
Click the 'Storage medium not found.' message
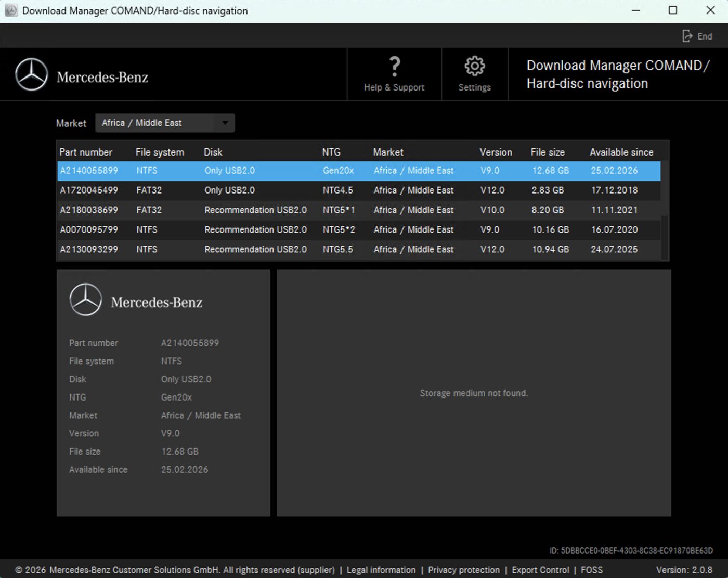[x=474, y=393]
